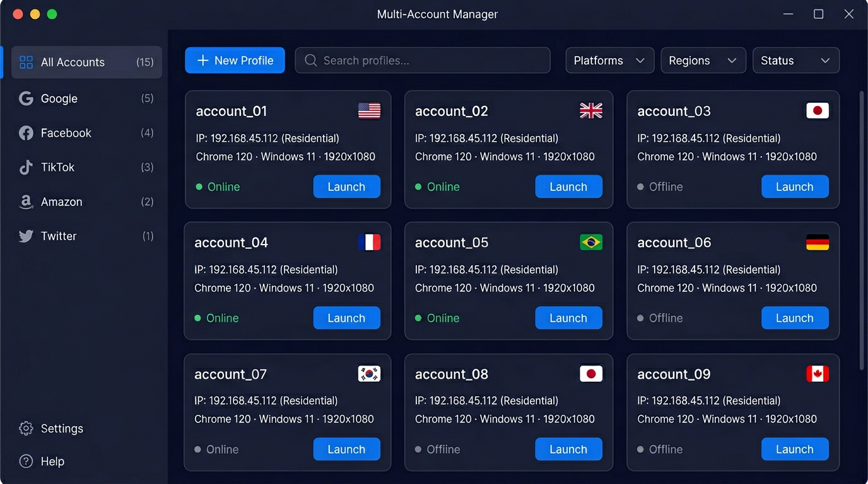Click the US flag on account_01
The height and width of the screenshot is (484, 868).
pos(369,111)
